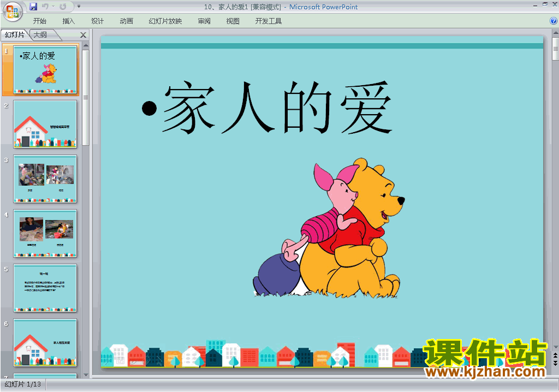Select slide 6 thumbnail 家人相互关爱

point(45,342)
